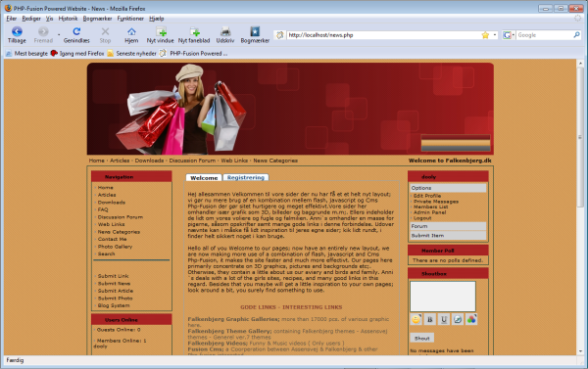Viewport: 588px width, 369px height.
Task: Expand the back/forward history dropdown arrow
Action: (59, 35)
